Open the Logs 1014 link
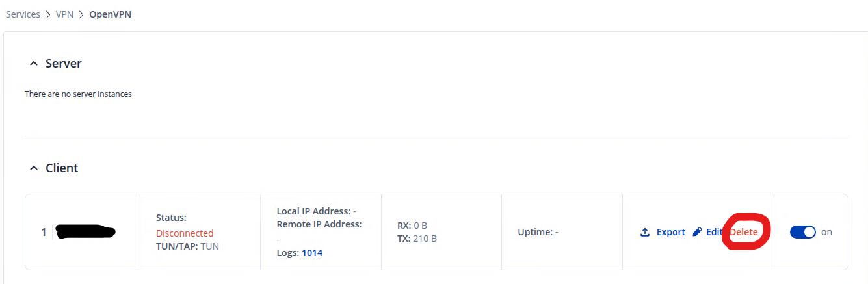Image resolution: width=868 pixels, height=284 pixels. pyautogui.click(x=312, y=253)
